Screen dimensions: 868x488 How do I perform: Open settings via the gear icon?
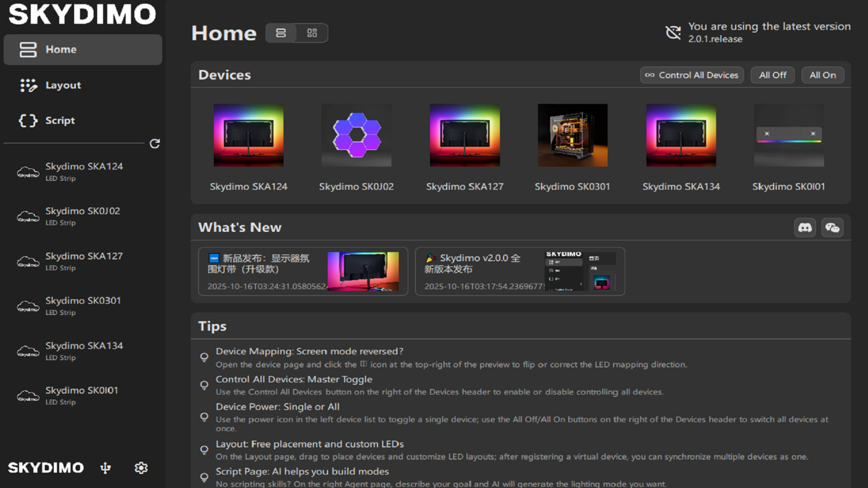point(141,468)
